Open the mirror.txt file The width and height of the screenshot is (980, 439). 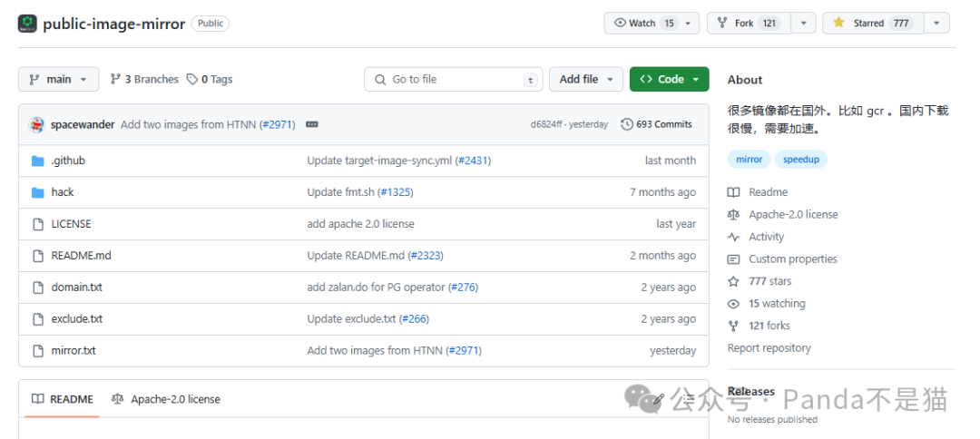click(x=73, y=351)
